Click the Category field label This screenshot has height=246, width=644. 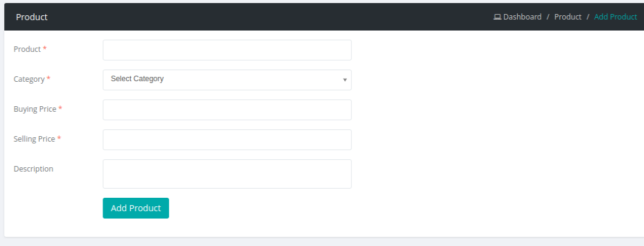click(x=29, y=79)
